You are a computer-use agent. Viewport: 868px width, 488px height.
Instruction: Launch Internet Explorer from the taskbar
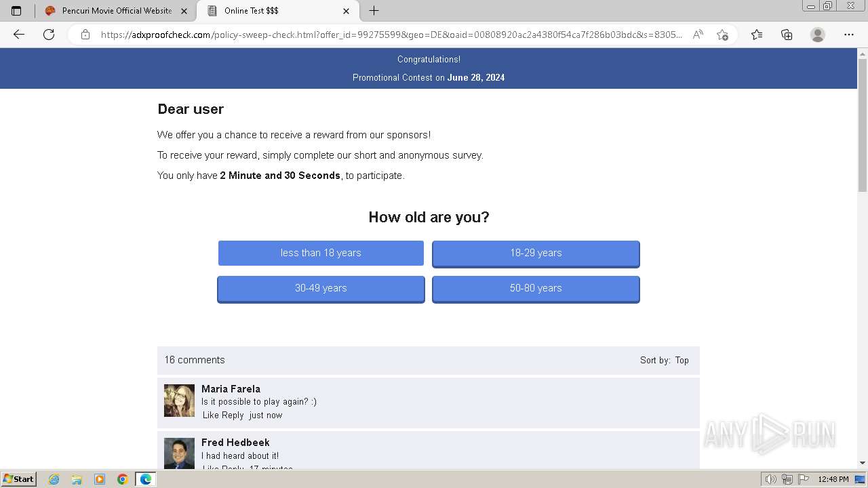click(x=54, y=479)
